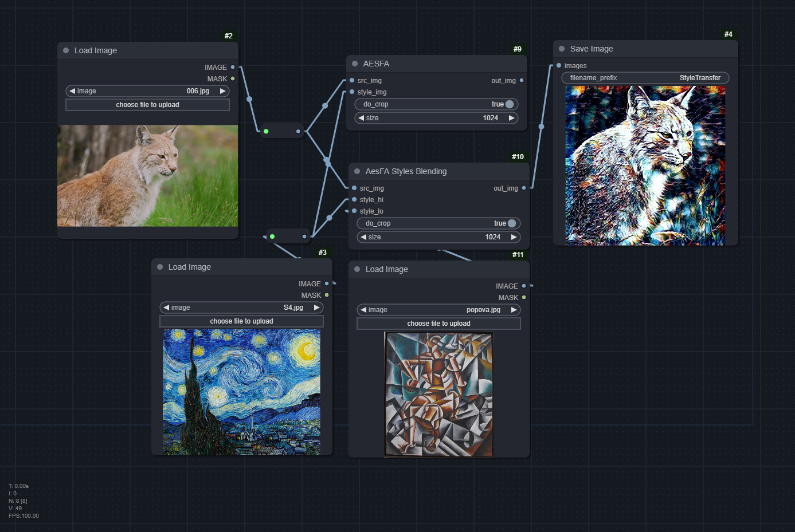795x532 pixels.
Task: Select next image after 006.jpg
Action: coord(222,91)
